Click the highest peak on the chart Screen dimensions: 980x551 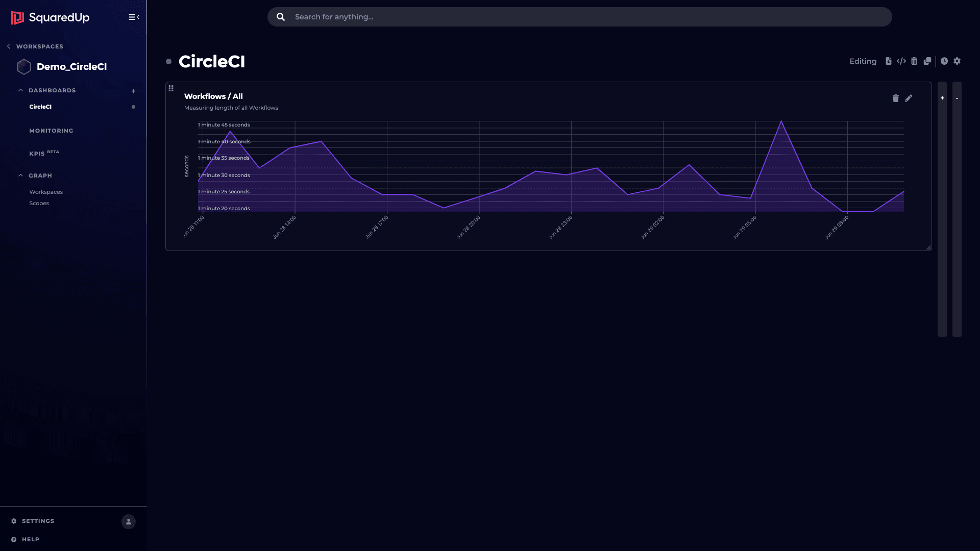click(781, 121)
